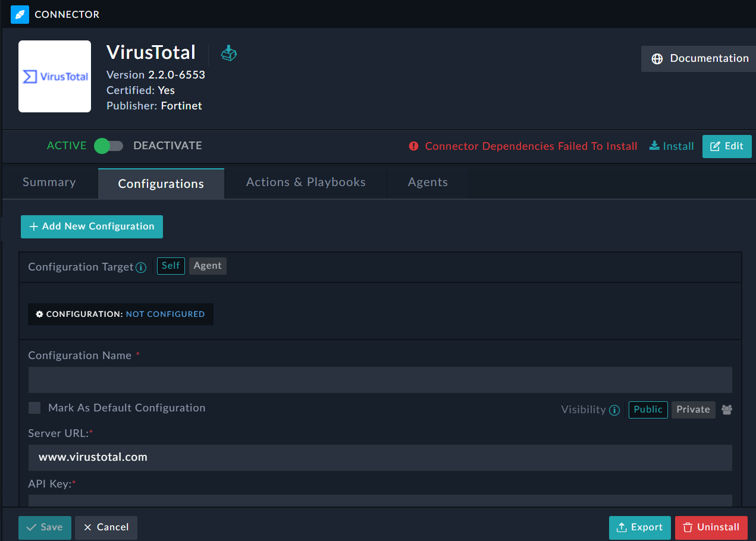
Task: Switch to the Summary tab
Action: [49, 183]
